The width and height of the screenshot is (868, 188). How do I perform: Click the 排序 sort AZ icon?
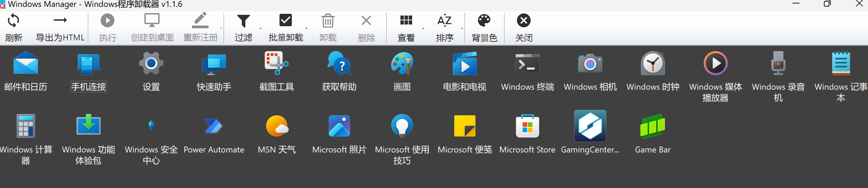(445, 20)
